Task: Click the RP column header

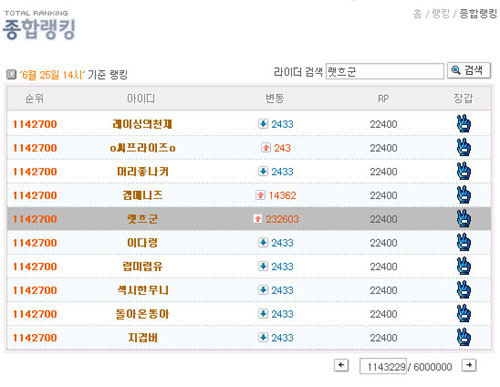Action: coord(383,99)
